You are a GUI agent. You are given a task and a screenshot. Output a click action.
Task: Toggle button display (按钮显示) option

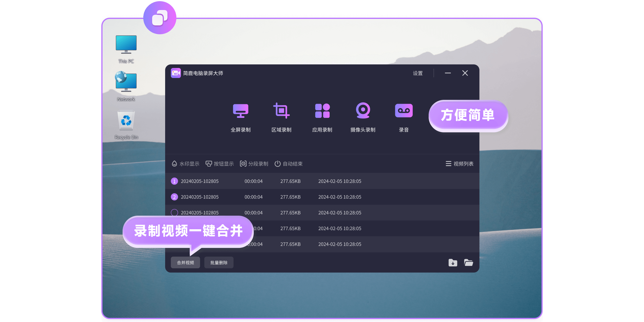click(219, 164)
